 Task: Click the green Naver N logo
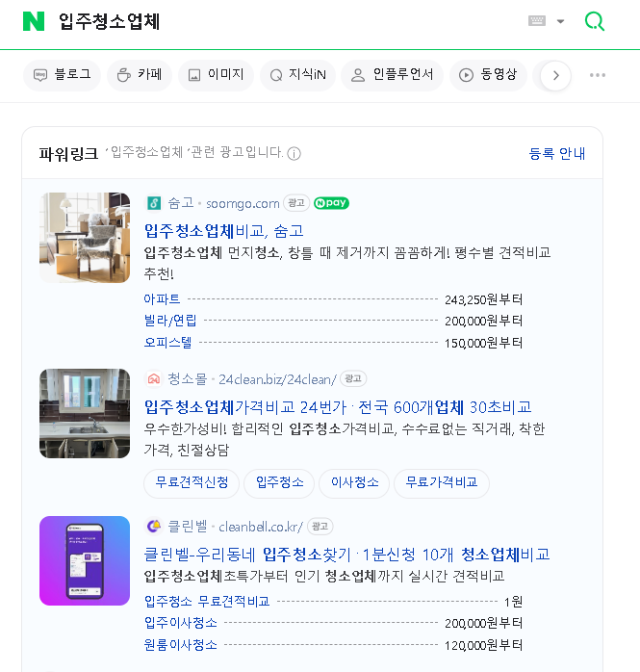tap(34, 21)
